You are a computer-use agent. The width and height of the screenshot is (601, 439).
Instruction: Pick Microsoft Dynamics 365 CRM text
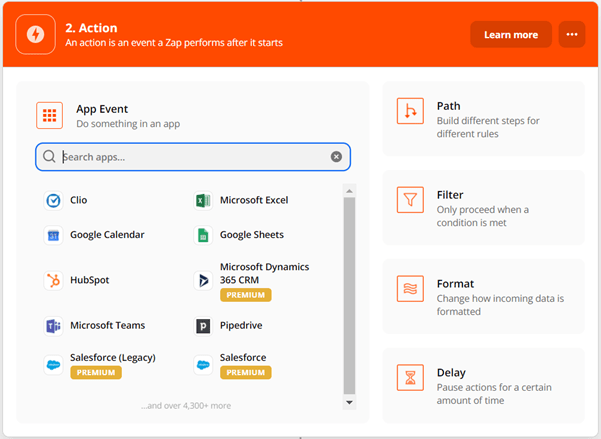coord(264,273)
